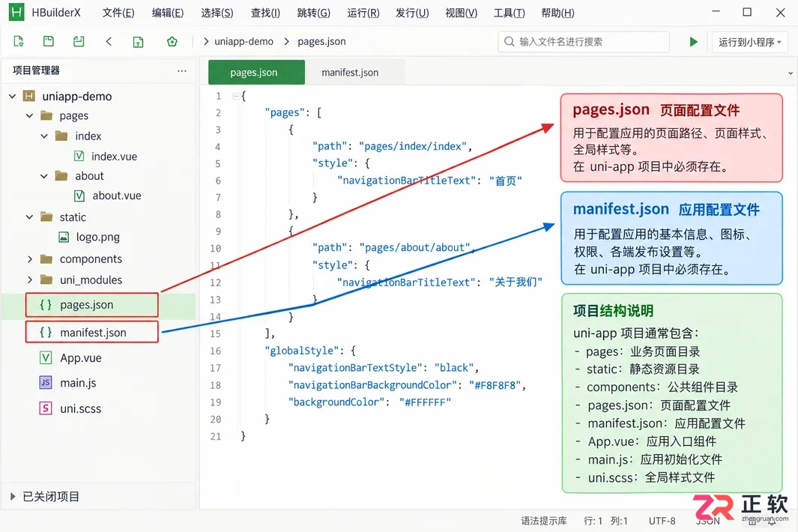The width and height of the screenshot is (798, 532).
Task: Collapse the pages folder
Action: (x=29, y=115)
